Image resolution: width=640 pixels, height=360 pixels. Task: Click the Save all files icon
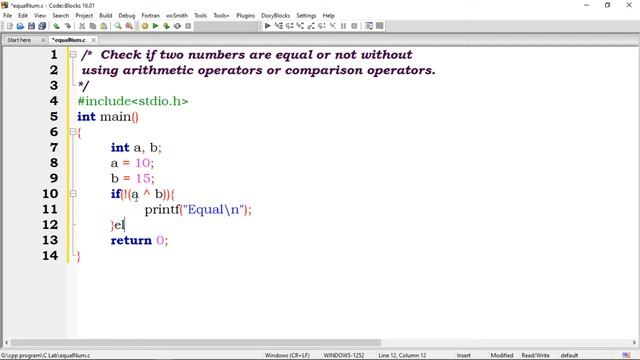[42, 26]
